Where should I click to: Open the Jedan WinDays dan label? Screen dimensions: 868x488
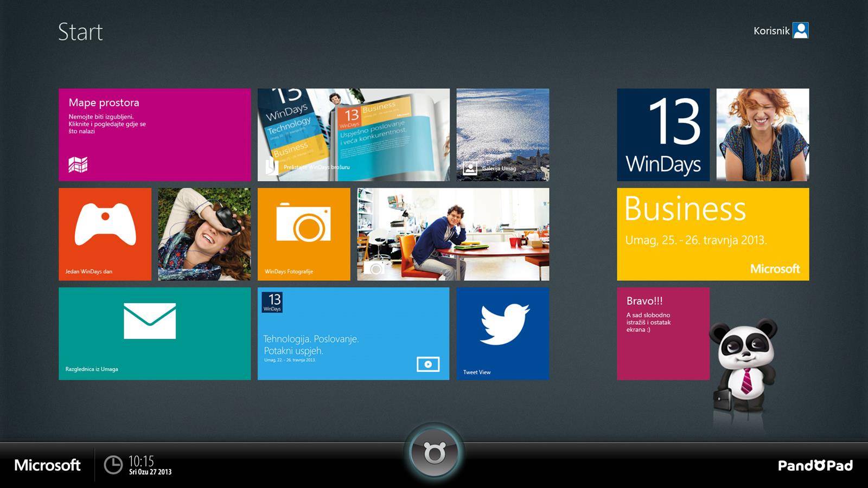pyautogui.click(x=89, y=272)
